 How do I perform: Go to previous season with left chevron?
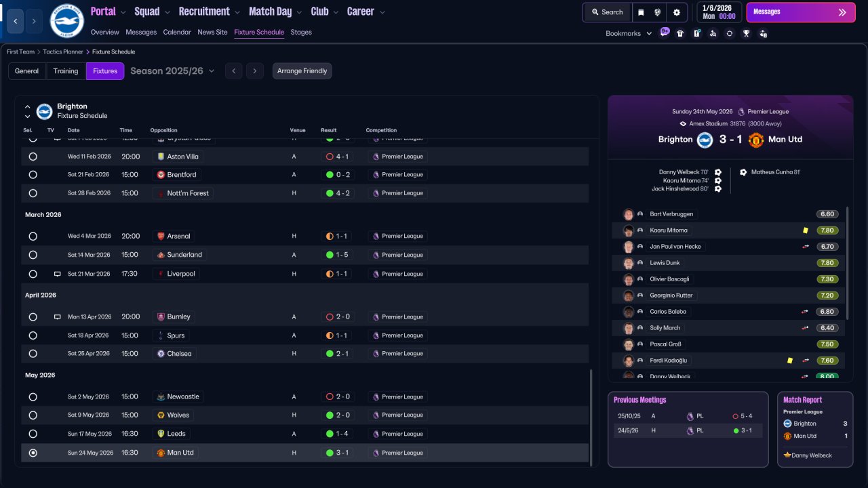pyautogui.click(x=233, y=71)
